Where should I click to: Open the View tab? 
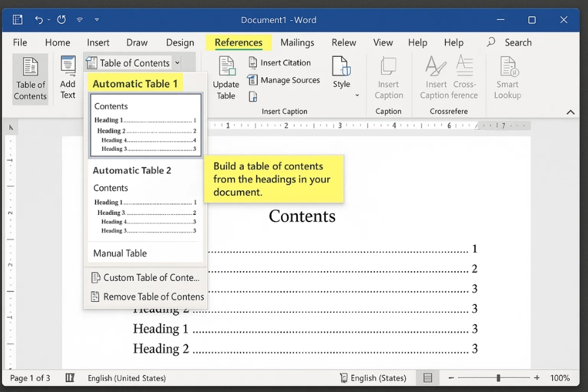click(383, 42)
